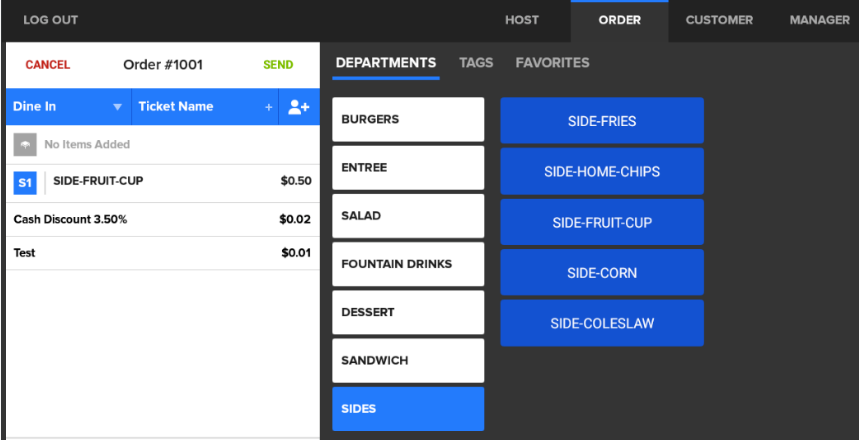Choose the Fountain Drinks department
This screenshot has width=859, height=440.
click(408, 265)
